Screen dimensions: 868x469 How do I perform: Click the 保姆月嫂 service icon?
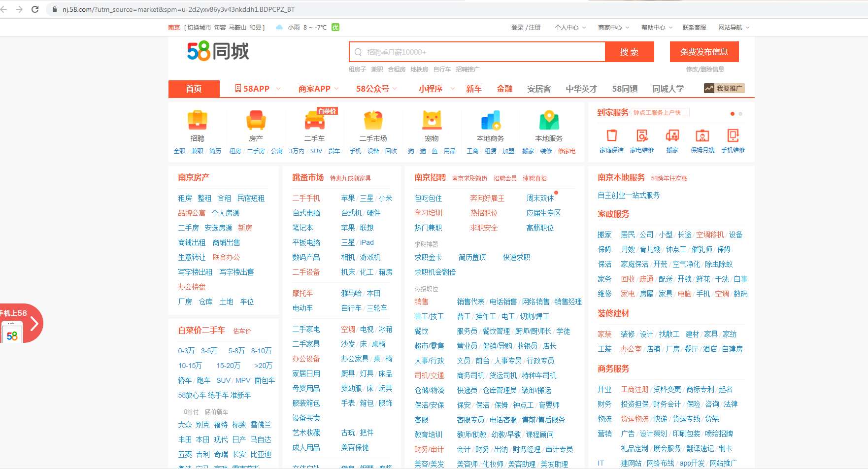point(702,135)
